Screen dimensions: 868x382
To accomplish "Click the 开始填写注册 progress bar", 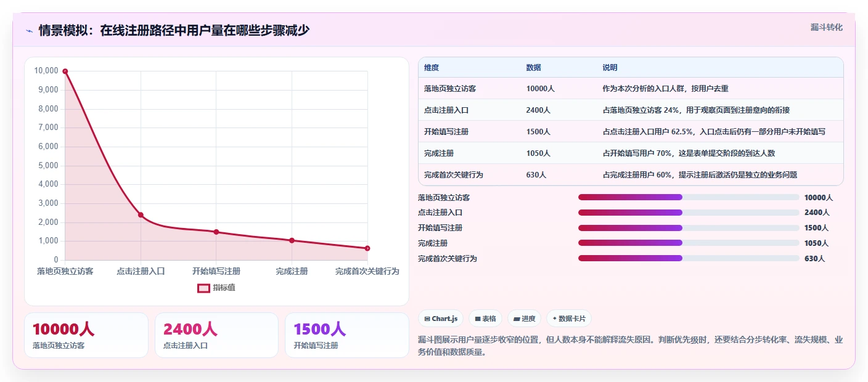I will [689, 228].
